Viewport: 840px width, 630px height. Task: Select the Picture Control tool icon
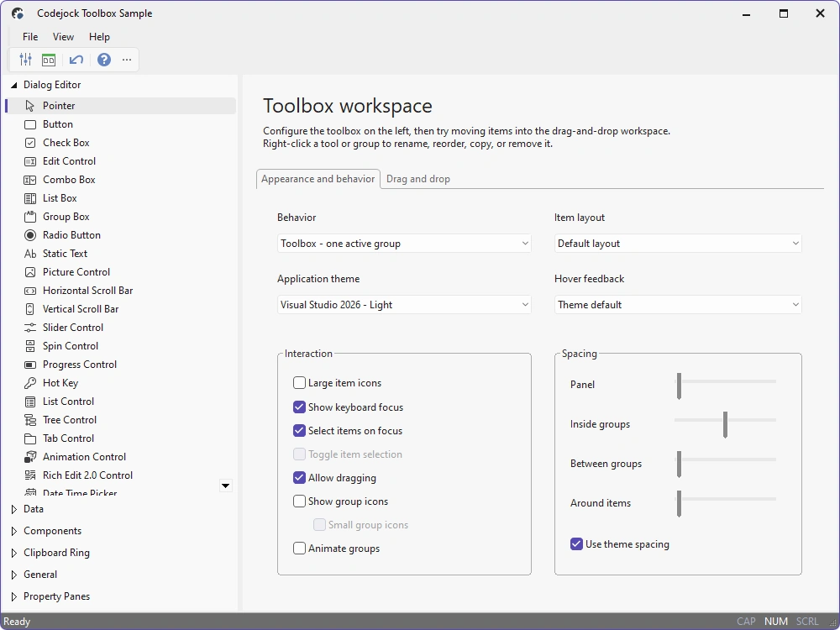click(30, 272)
